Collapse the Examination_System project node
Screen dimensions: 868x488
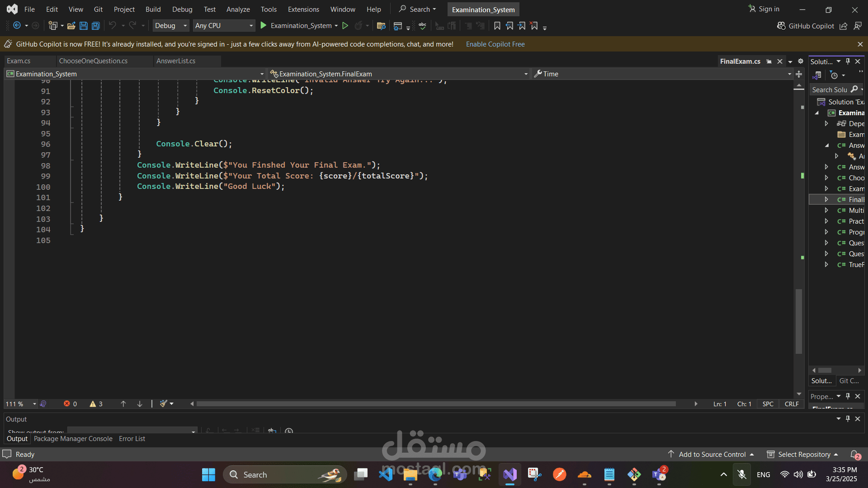tap(817, 113)
